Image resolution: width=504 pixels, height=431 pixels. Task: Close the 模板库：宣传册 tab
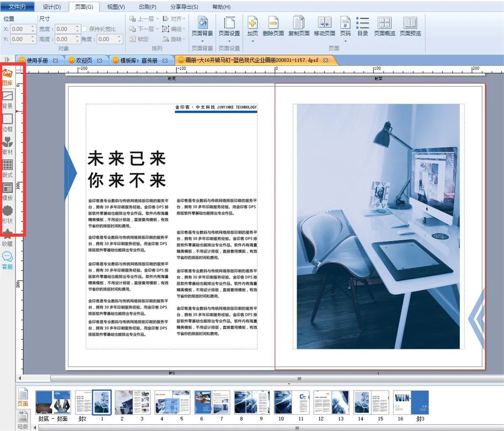165,61
